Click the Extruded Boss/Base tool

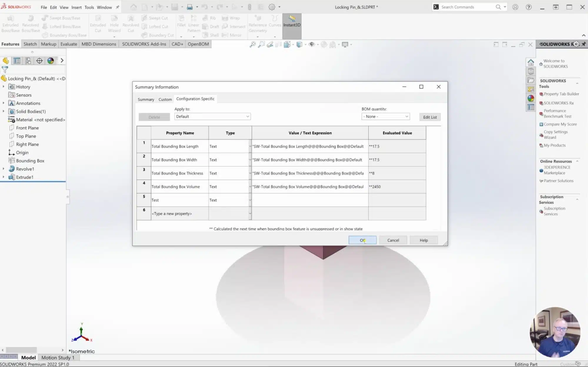tap(11, 24)
